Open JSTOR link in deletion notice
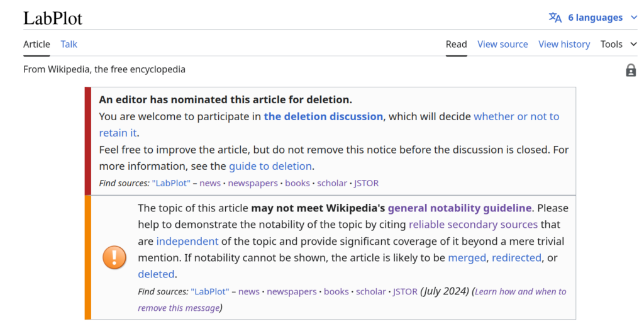The width and height of the screenshot is (644, 324). coord(366,183)
